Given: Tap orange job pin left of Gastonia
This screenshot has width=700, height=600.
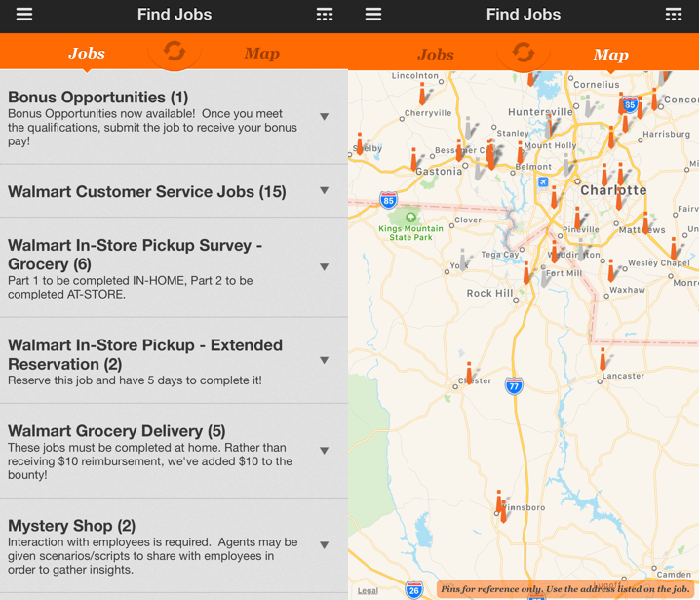Looking at the screenshot, I should coord(414,159).
